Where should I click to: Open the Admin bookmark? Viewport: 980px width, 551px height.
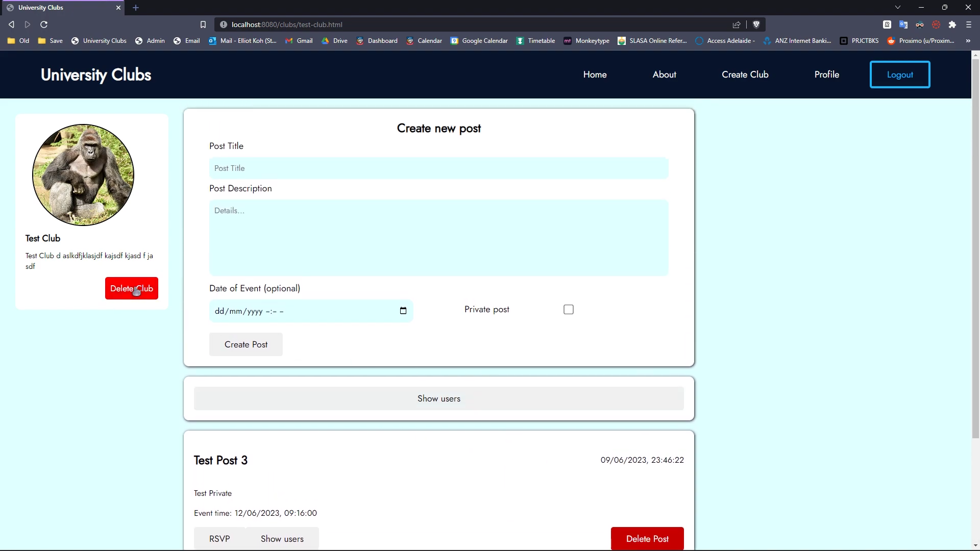[x=150, y=41]
